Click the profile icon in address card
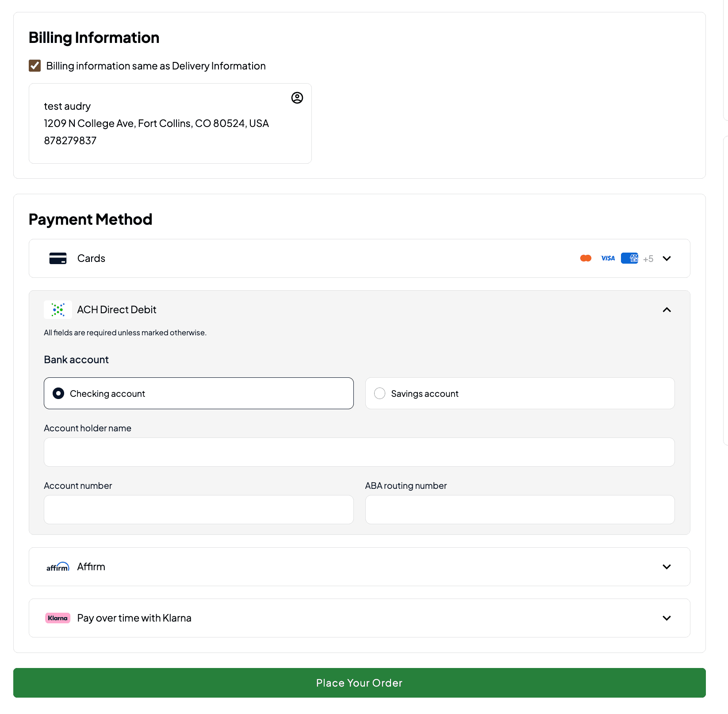This screenshot has width=728, height=714. (297, 98)
